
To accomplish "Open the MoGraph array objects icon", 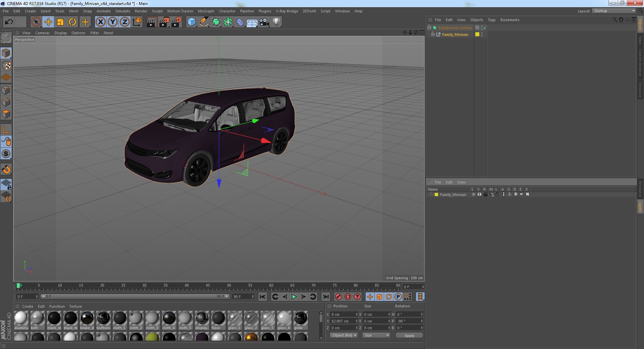I will tap(228, 22).
